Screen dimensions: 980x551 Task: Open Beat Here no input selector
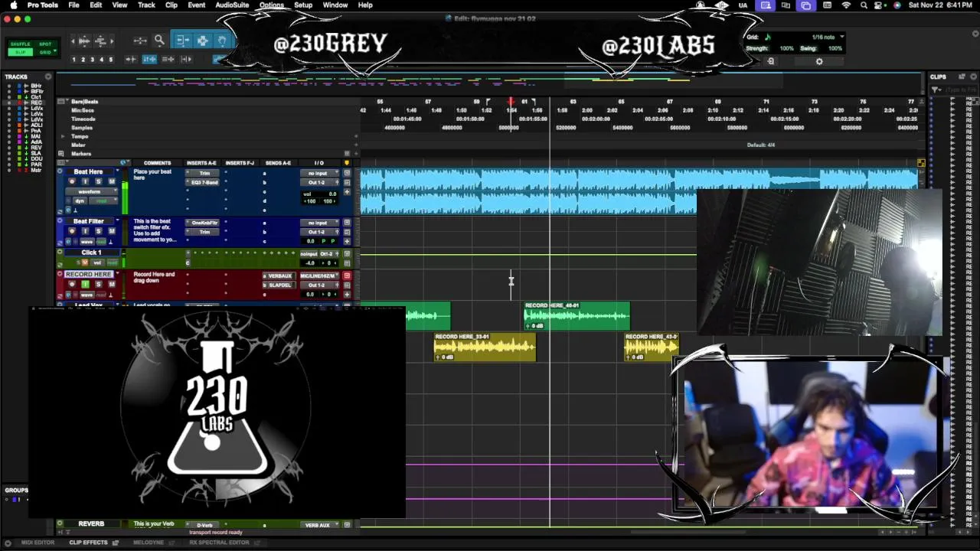click(319, 174)
